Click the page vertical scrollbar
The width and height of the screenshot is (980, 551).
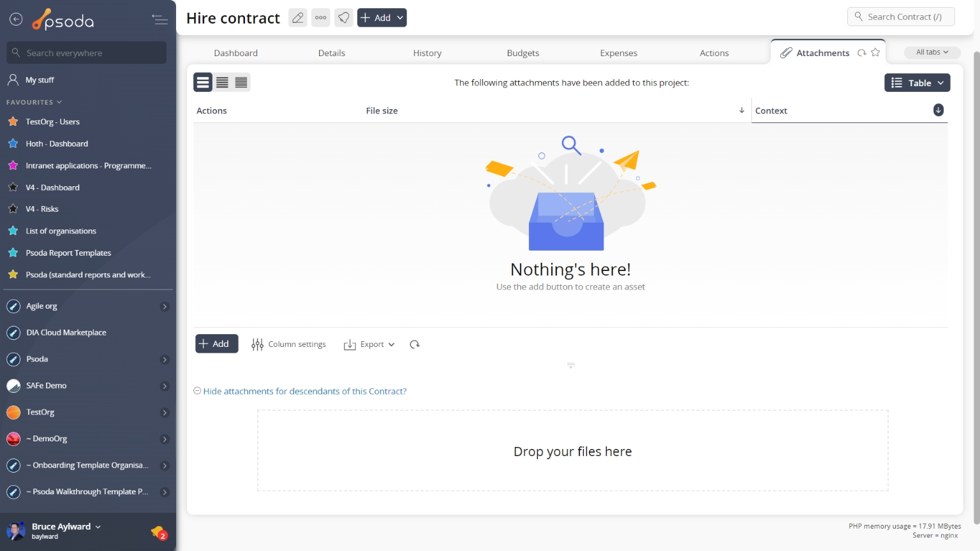point(976,287)
